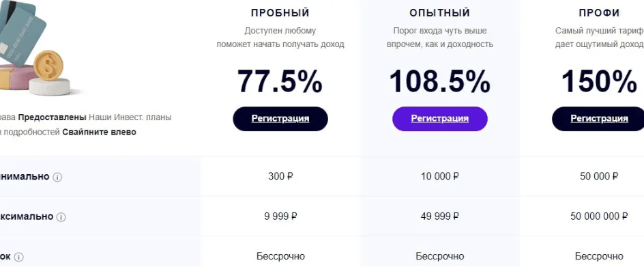The width and height of the screenshot is (644, 280).
Task: Click the 10 000 ₽ minimum cell
Action: [x=439, y=176]
